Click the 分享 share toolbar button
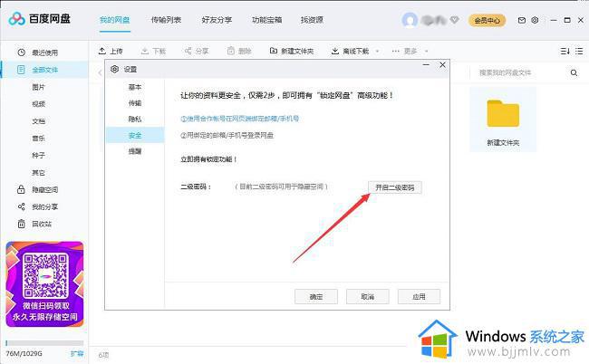This screenshot has width=589, height=364. click(196, 51)
